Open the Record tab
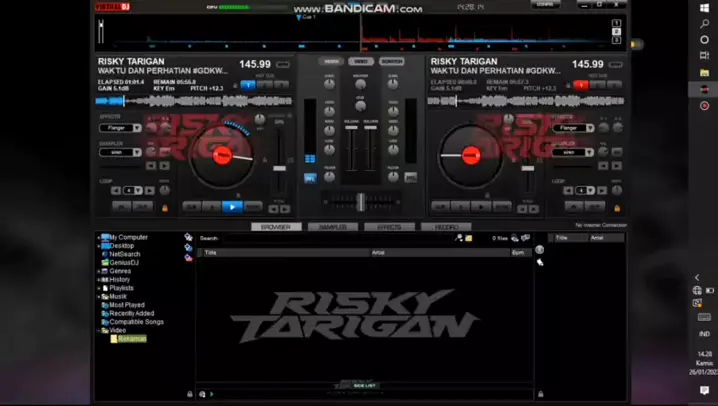718x406 pixels. [445, 227]
